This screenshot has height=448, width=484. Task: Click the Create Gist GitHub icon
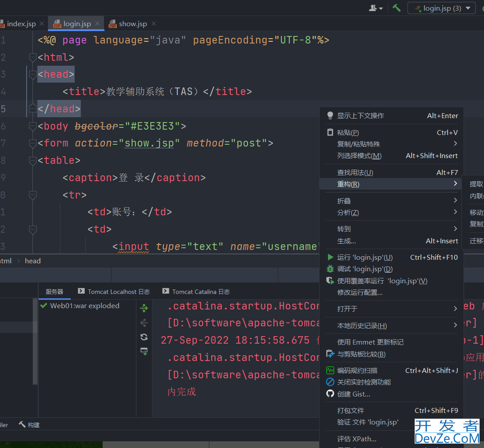pos(330,394)
